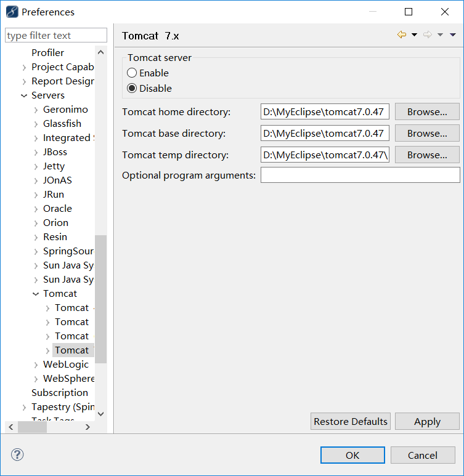Browse for the Tomcat home directory

[426, 112]
